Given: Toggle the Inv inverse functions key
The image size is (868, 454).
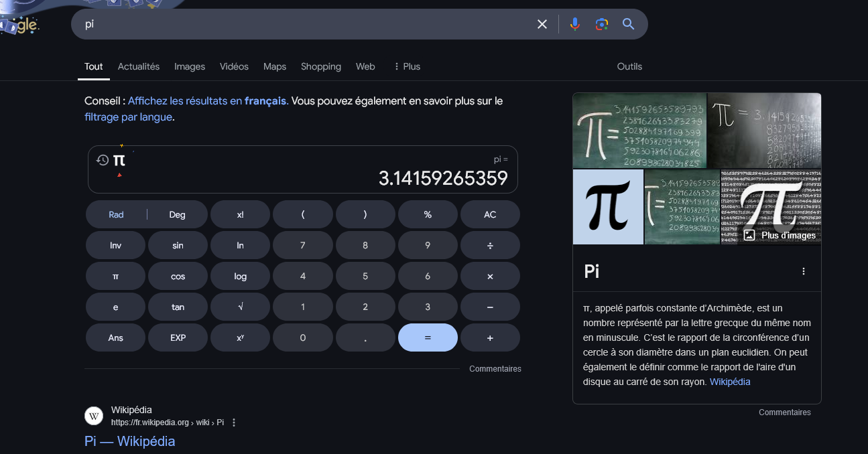Looking at the screenshot, I should point(115,245).
